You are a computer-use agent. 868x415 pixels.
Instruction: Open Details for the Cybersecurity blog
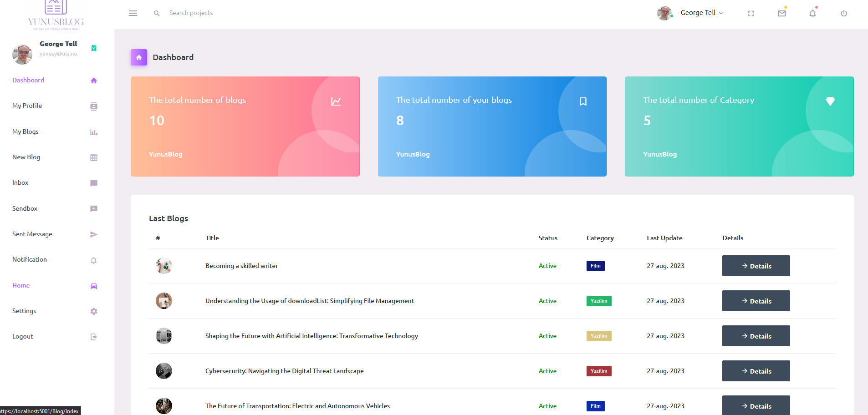(756, 371)
